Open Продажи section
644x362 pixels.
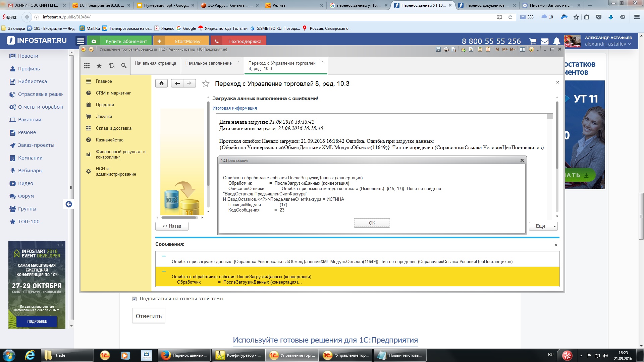(x=105, y=105)
